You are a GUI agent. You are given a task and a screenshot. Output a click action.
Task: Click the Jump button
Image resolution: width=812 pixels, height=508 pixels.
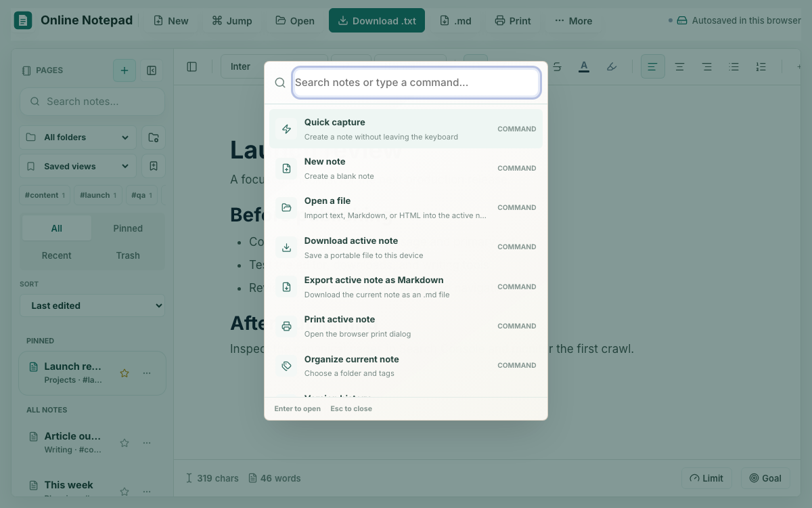pyautogui.click(x=232, y=20)
